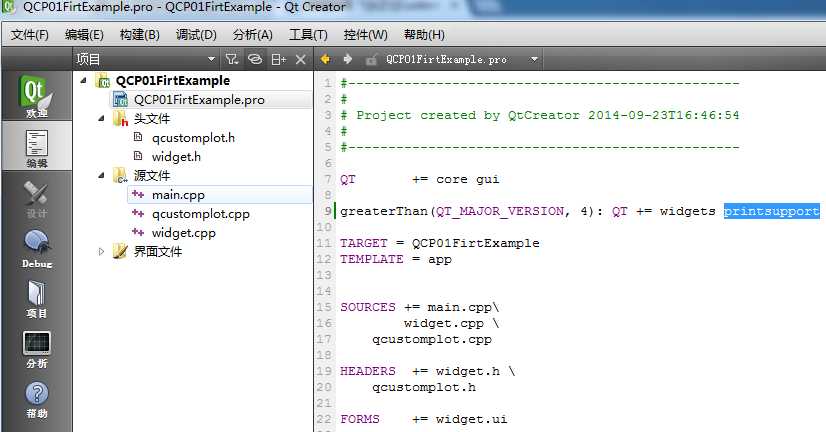Click 'app' value on line 12
The height and width of the screenshot is (432, 826).
439,259
